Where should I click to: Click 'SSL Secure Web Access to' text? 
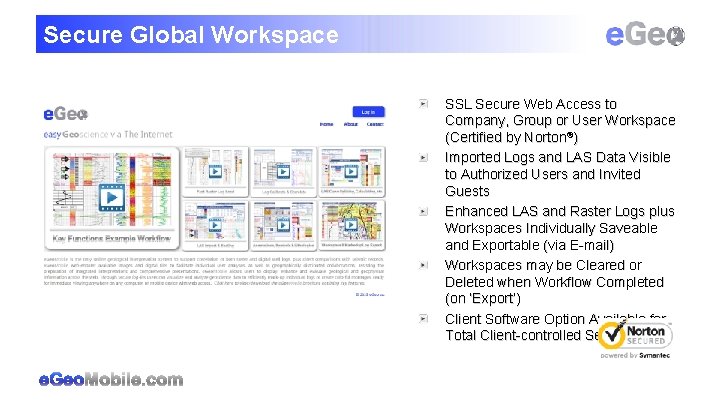pyautogui.click(x=531, y=104)
